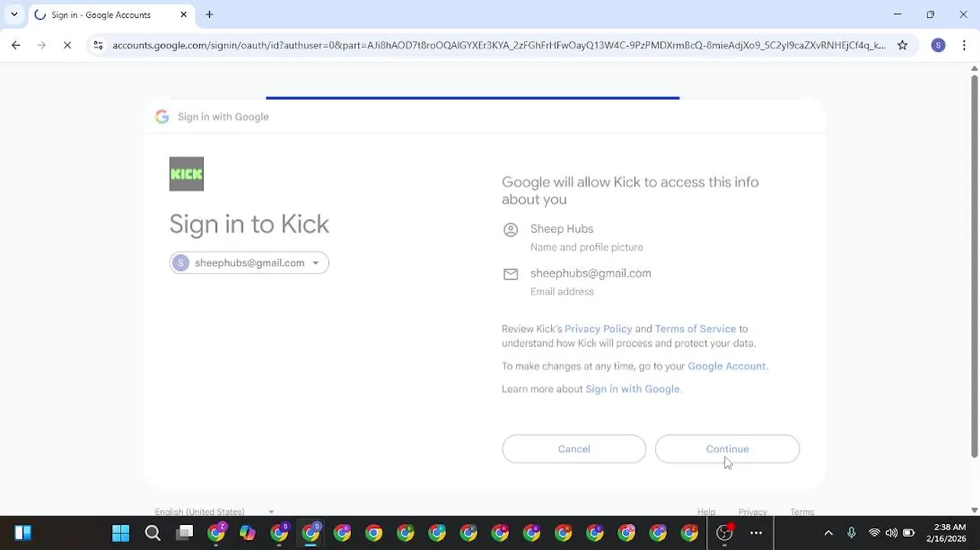Open Kick's Terms of Service link
980x550 pixels.
click(695, 328)
